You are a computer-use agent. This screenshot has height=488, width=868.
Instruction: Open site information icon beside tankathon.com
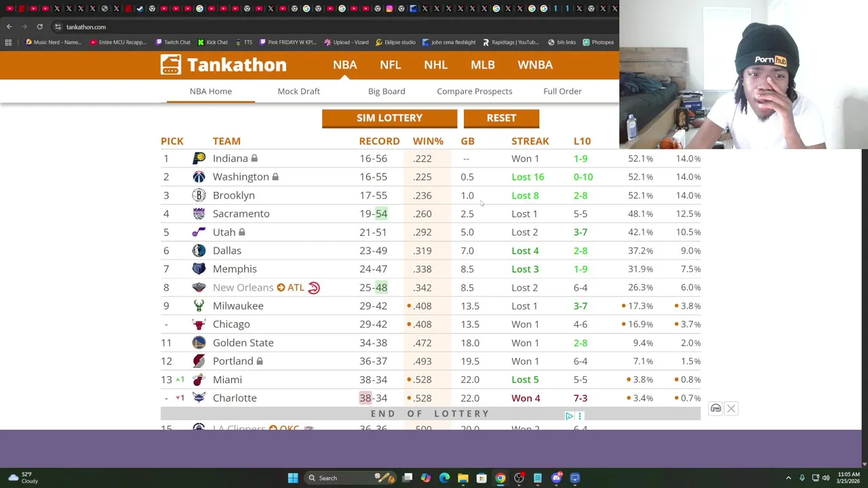point(58,26)
